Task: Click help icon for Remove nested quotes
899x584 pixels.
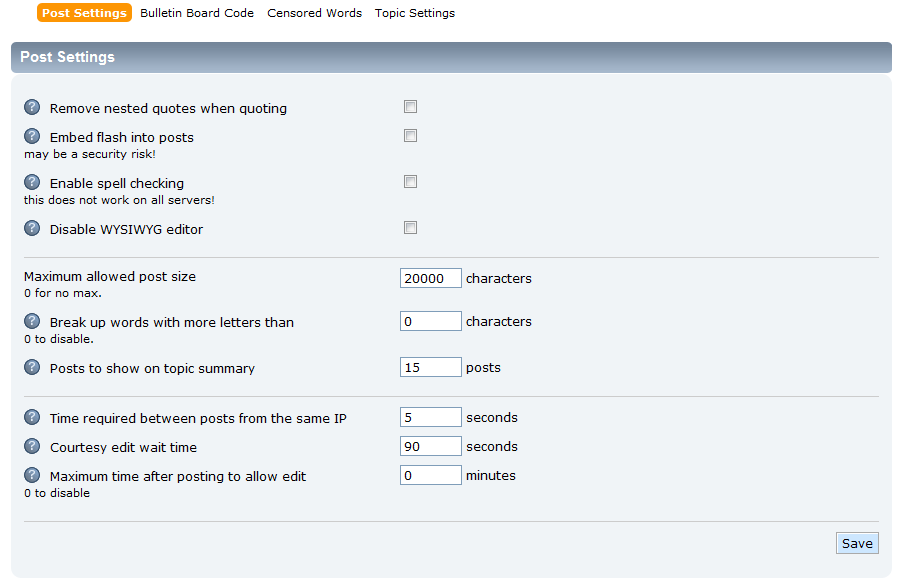Action: (x=32, y=108)
